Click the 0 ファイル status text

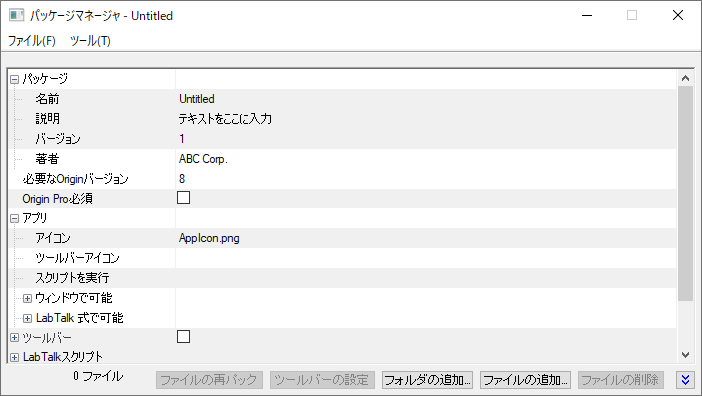98,376
